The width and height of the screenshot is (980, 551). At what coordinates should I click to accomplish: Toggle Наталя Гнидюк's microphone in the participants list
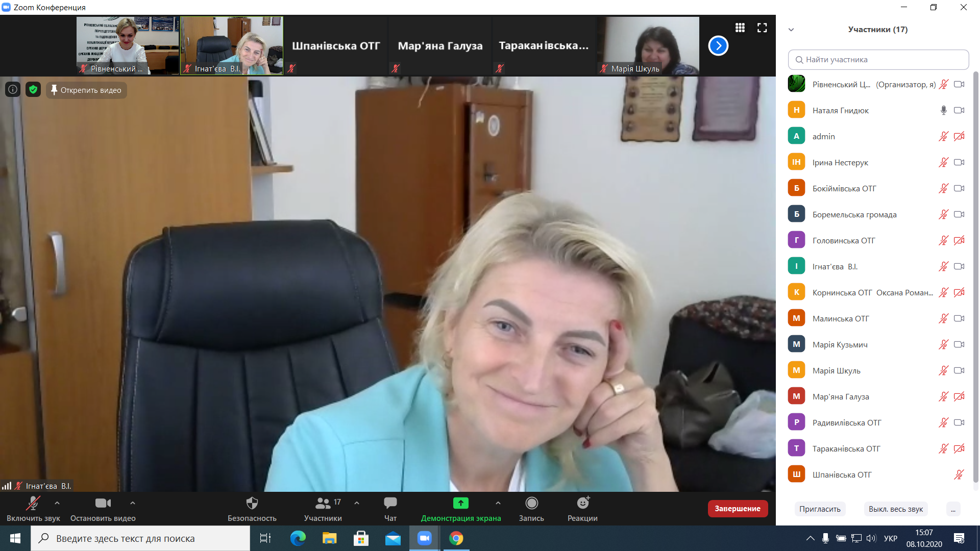[x=943, y=110]
